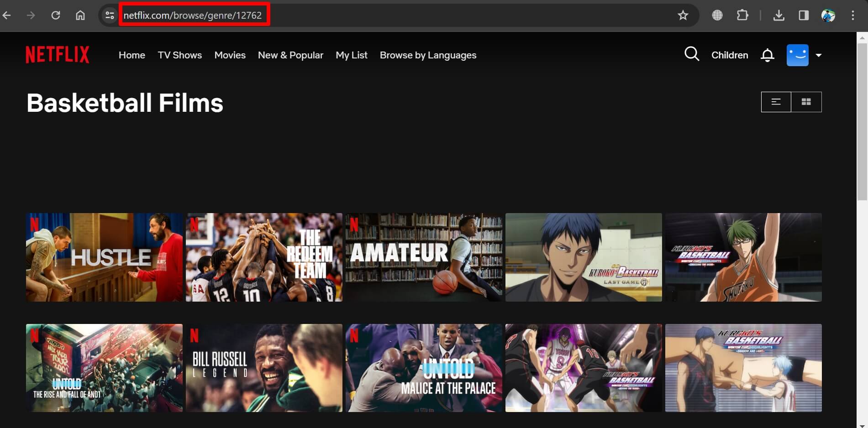Click the blue smiley profile avatar

point(797,55)
